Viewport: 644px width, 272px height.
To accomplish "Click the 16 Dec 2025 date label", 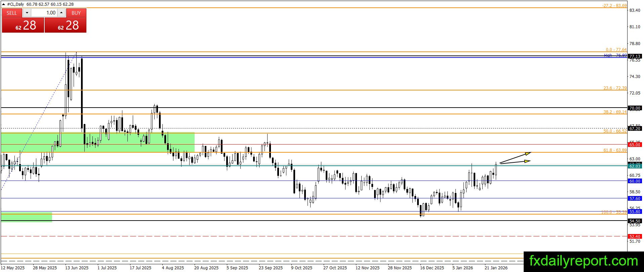I will pos(432,268).
